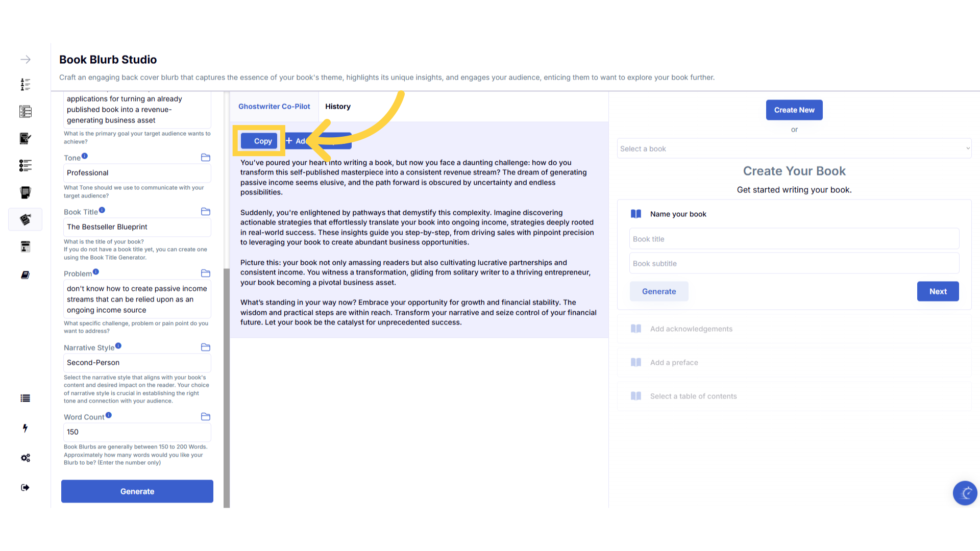Click the settings gears icon in the sidebar
This screenshot has width=980, height=551.
coord(26,458)
